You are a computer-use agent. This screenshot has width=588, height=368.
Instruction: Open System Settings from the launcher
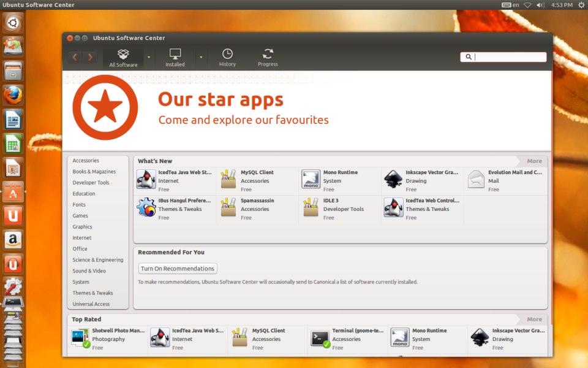pyautogui.click(x=13, y=287)
